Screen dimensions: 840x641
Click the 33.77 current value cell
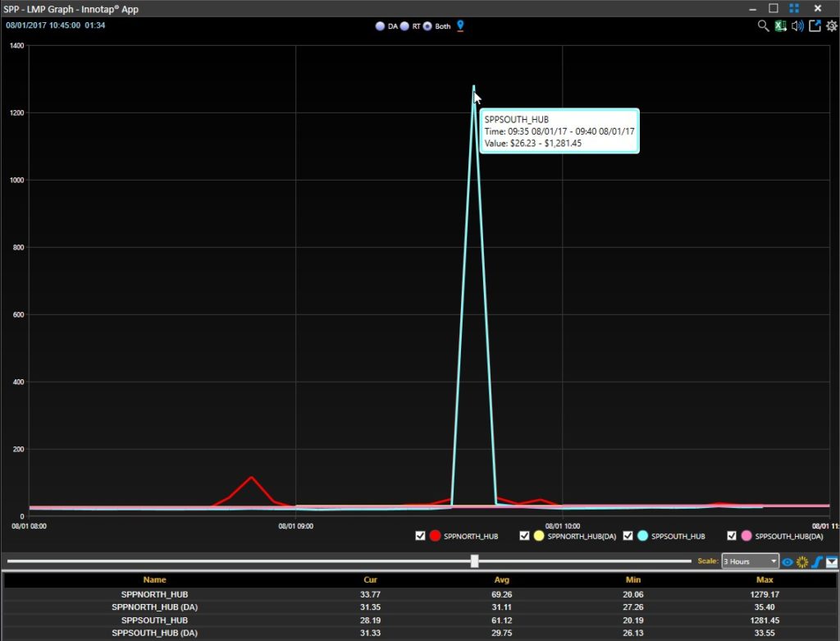pos(370,594)
